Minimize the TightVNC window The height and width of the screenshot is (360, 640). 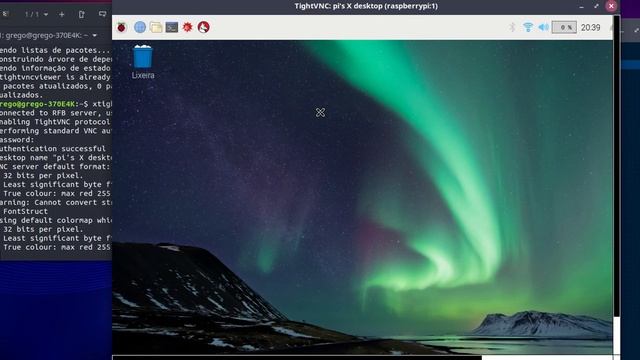point(581,6)
